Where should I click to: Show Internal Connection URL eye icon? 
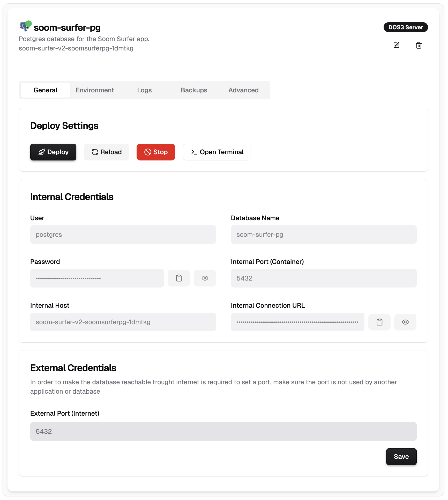click(405, 322)
